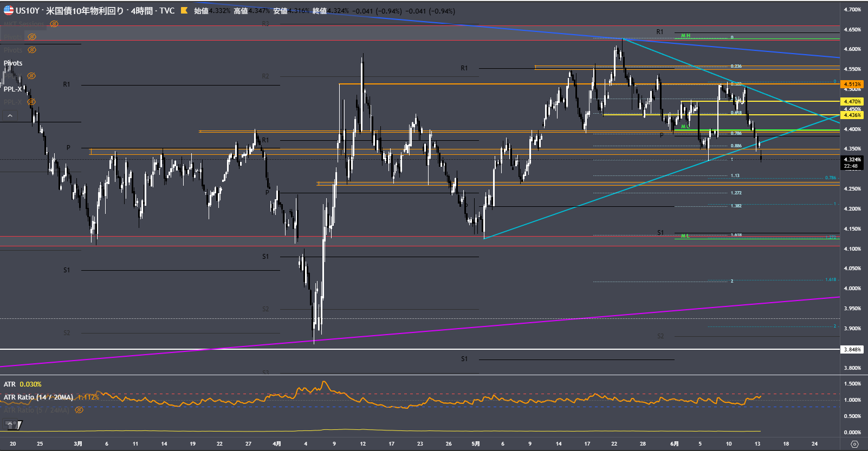This screenshot has height=451, width=868.
Task: Click the 4.000% price scale label
Action: click(x=852, y=289)
